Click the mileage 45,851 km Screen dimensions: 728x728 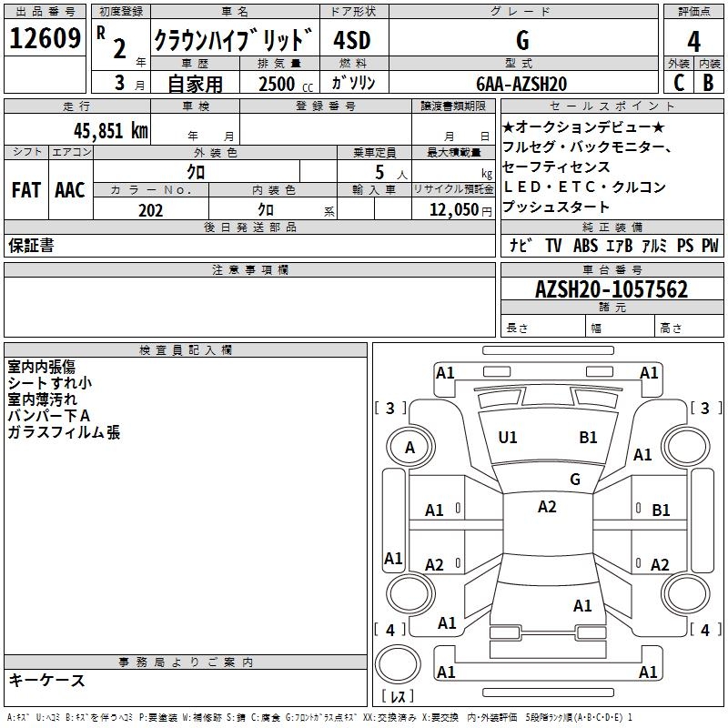(x=111, y=130)
